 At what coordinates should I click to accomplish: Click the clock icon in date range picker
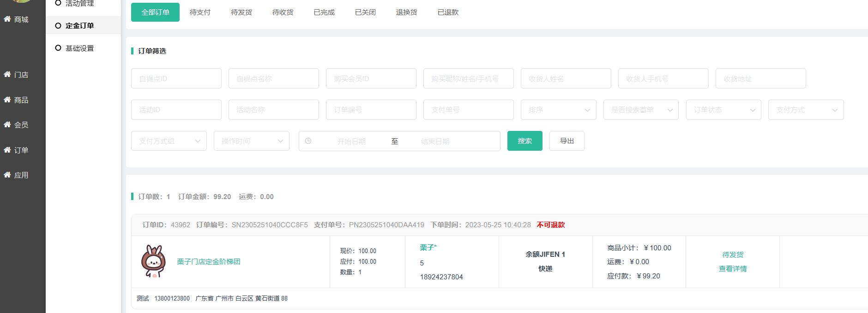[308, 141]
